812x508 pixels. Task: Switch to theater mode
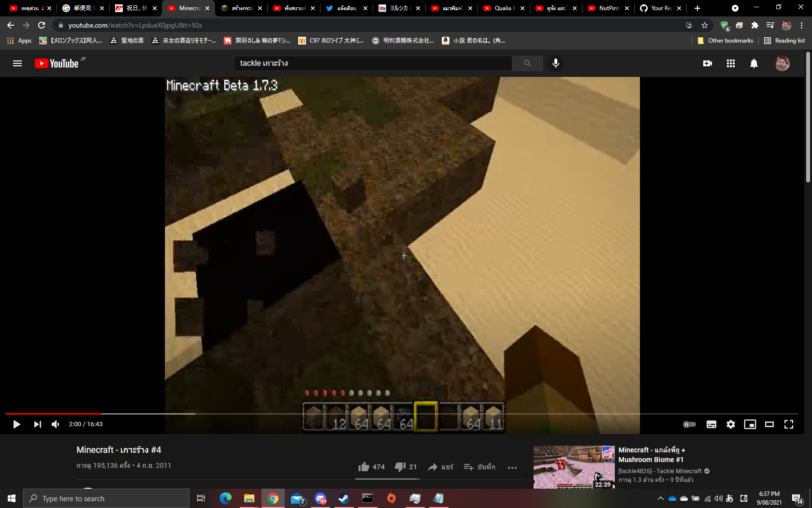tap(769, 424)
